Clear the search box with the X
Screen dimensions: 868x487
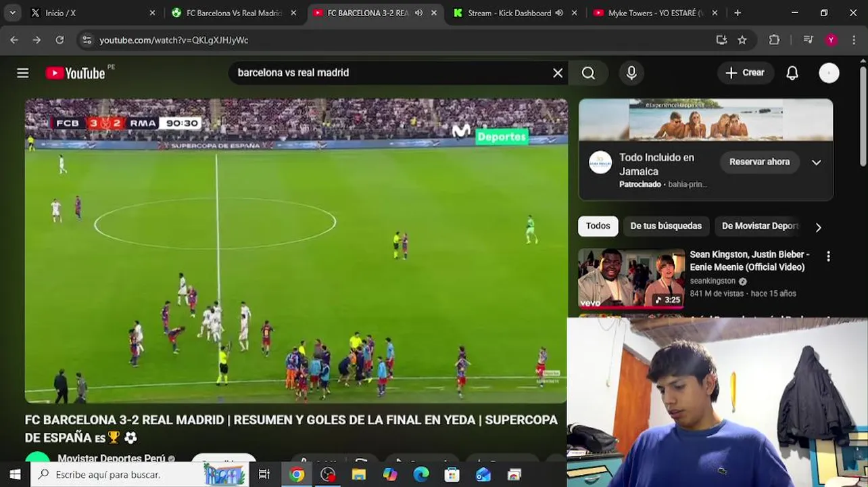tap(558, 73)
